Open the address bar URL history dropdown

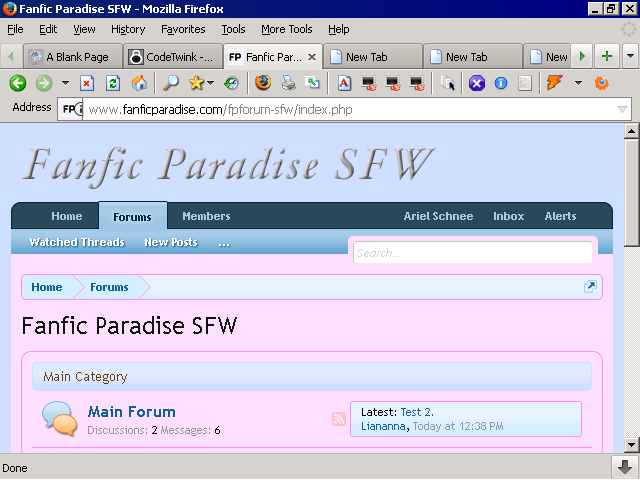(x=622, y=109)
